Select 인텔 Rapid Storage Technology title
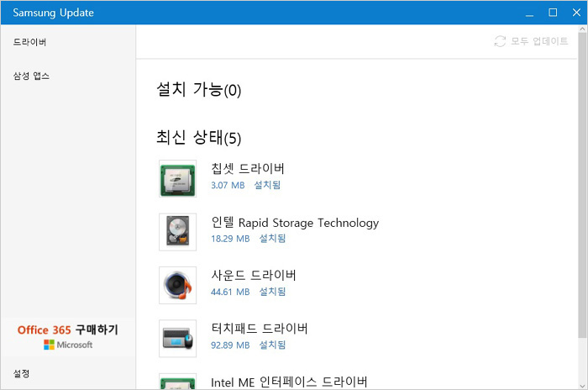The image size is (588, 390). tap(295, 223)
